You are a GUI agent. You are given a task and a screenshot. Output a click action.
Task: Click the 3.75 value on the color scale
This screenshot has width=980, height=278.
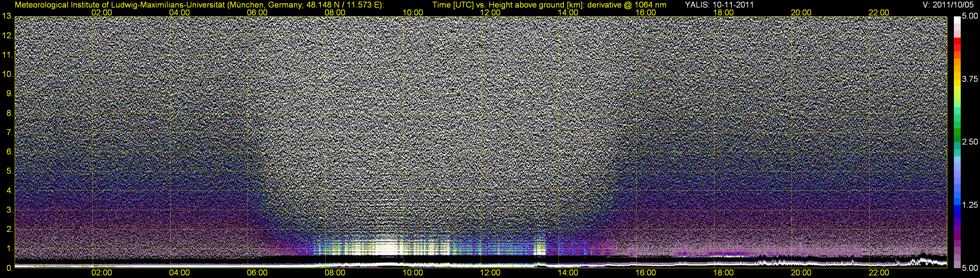point(970,79)
